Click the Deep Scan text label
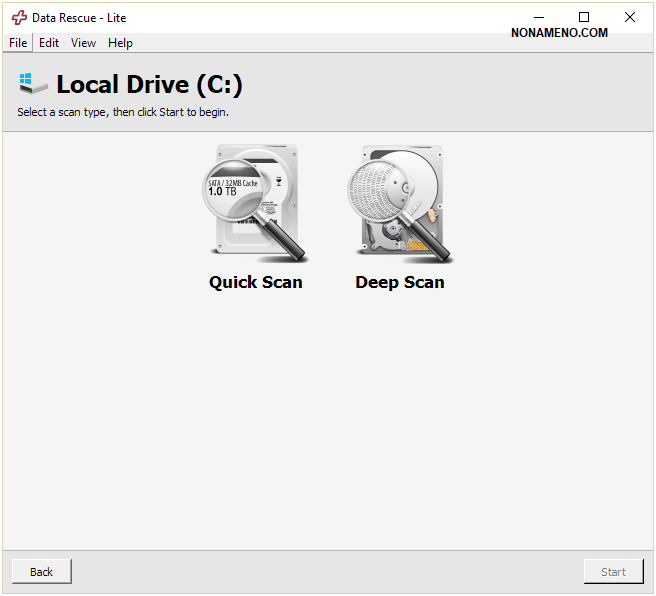The image size is (656, 596). [399, 282]
